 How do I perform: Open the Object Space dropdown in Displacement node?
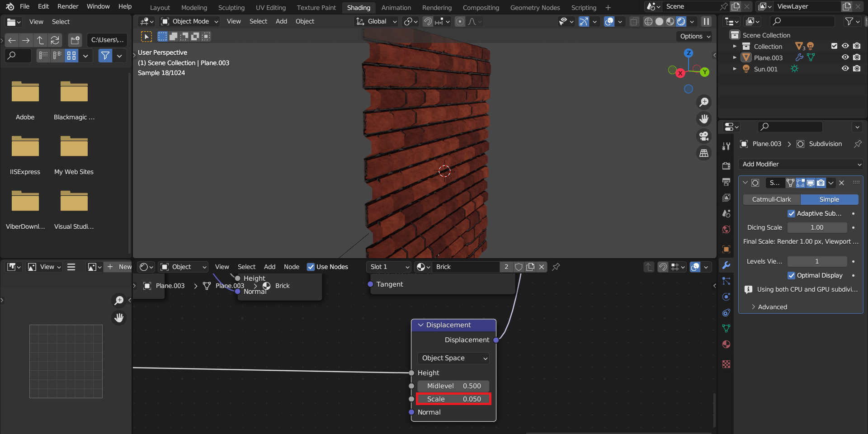453,358
